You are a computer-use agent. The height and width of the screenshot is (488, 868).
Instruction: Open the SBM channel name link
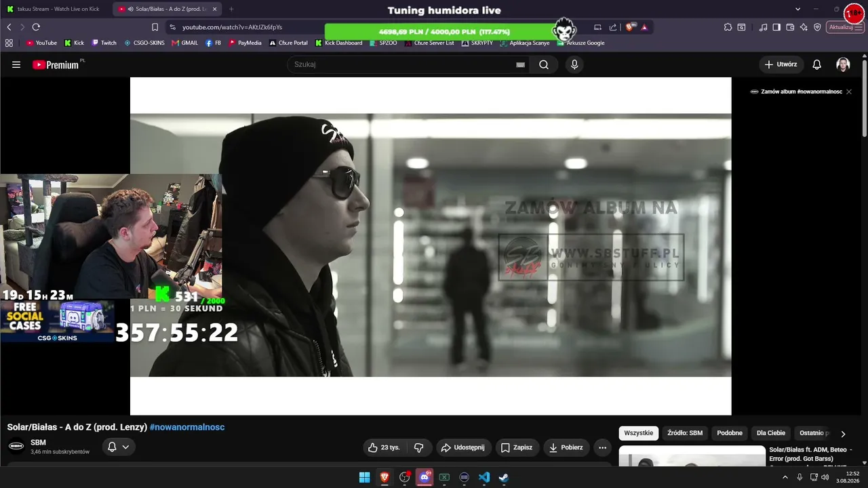click(x=38, y=443)
